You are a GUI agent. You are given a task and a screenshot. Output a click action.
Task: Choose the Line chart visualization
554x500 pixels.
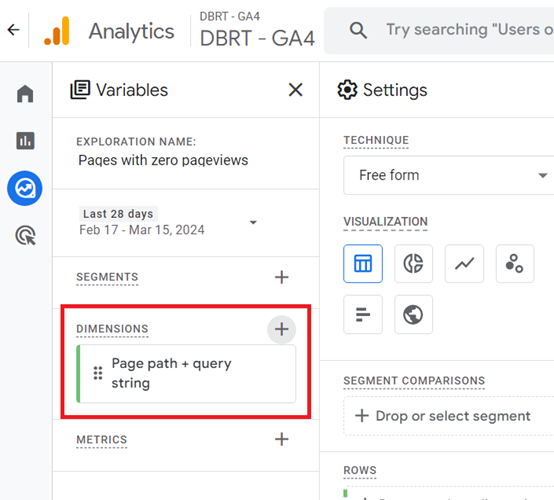464,264
